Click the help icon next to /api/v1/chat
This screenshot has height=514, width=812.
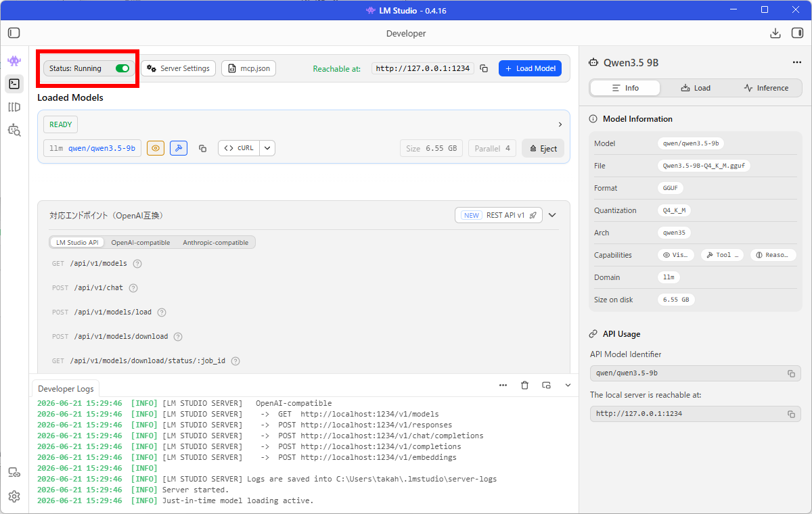[x=133, y=288]
